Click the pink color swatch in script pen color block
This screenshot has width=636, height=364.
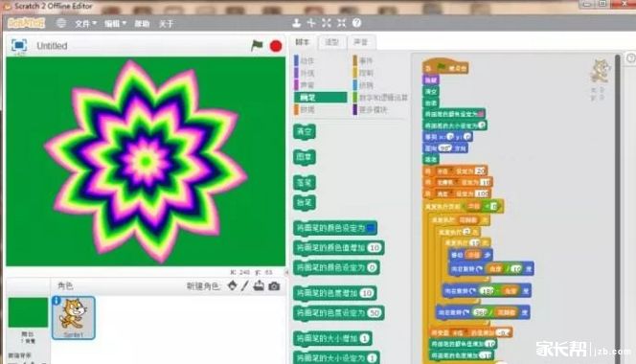click(x=480, y=114)
